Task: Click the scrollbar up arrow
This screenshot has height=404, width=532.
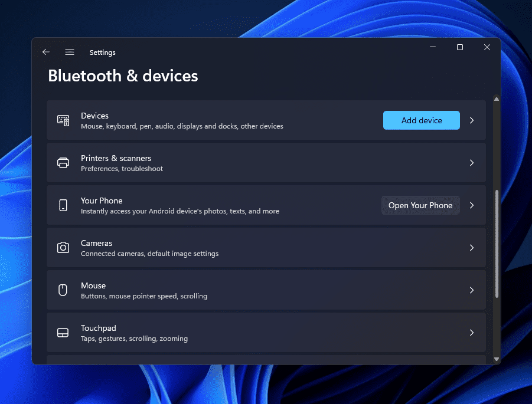Action: tap(497, 100)
